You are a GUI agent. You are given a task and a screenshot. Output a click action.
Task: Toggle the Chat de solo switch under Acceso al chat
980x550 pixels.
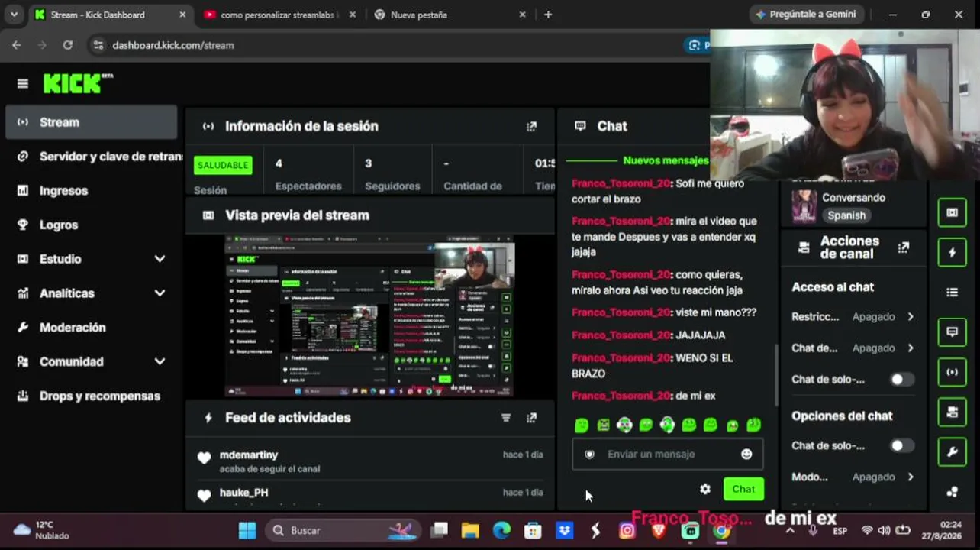901,380
